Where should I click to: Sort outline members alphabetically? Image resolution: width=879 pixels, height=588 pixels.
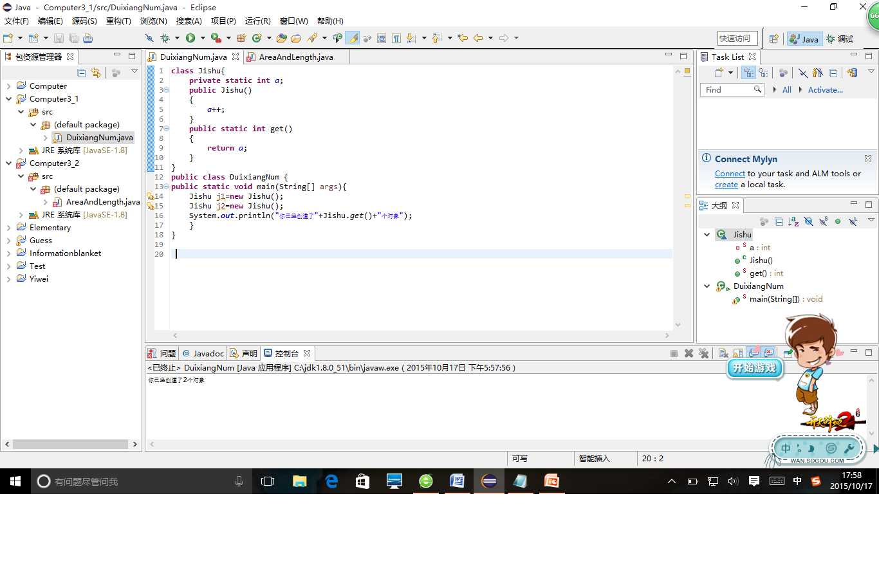click(x=793, y=221)
